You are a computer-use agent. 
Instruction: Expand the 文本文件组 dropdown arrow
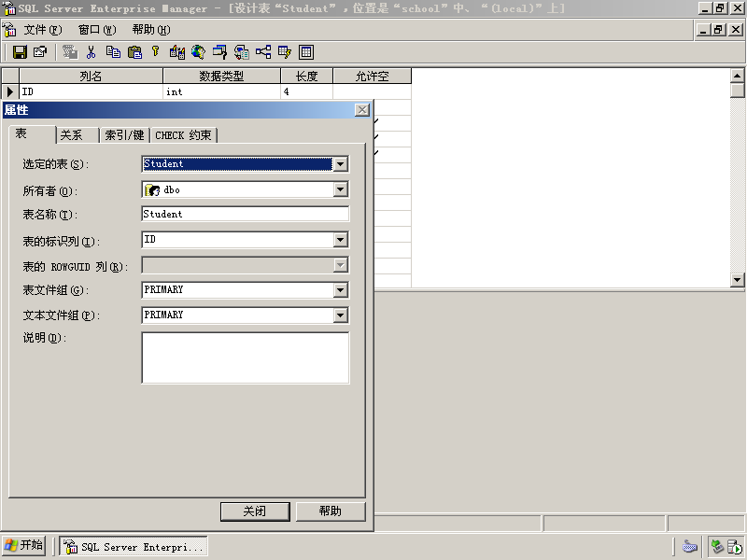tap(340, 315)
